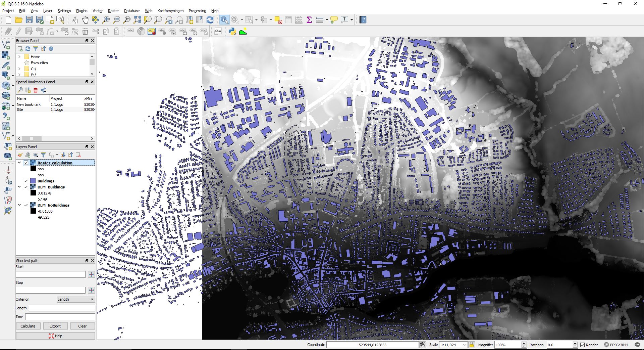Activate the Zoom In magnifier tool
The image size is (644, 350).
tap(106, 20)
